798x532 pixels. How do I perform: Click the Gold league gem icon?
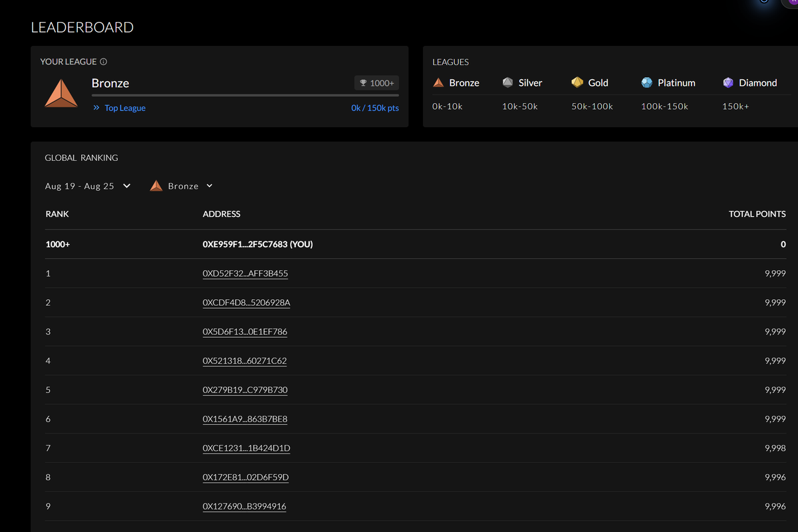[577, 82]
